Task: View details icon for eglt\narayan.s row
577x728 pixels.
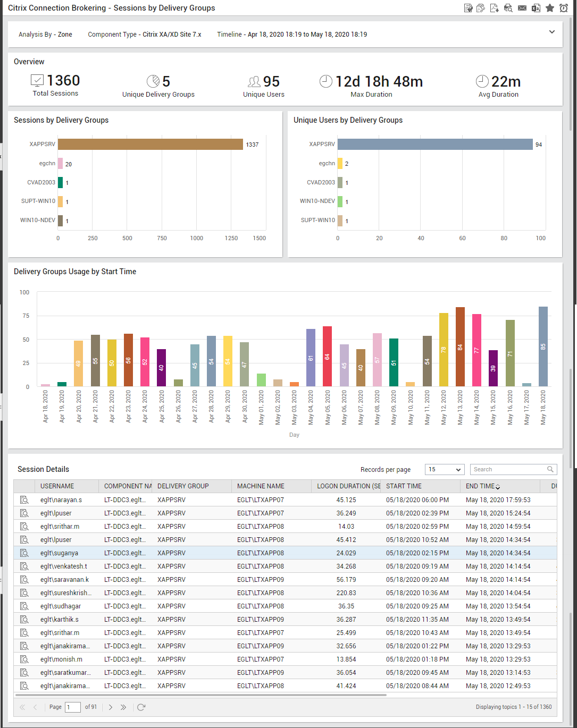Action: coord(24,500)
